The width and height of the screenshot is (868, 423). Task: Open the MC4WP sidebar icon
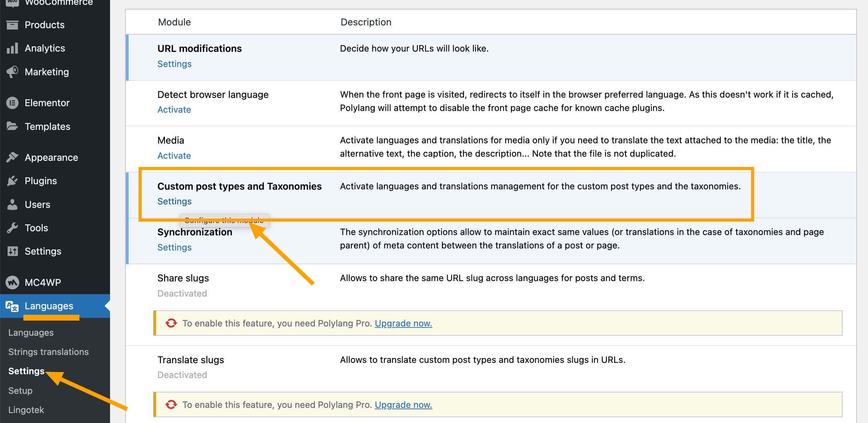click(x=12, y=282)
